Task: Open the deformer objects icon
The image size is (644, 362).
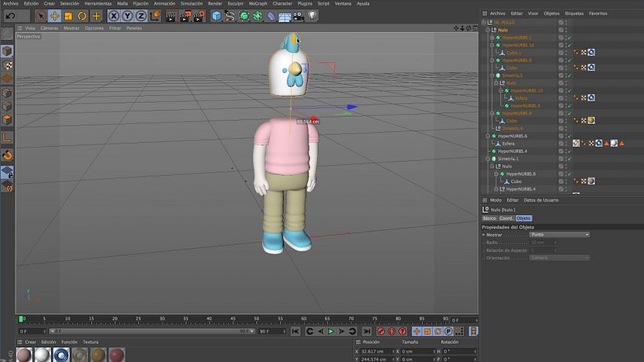Action: [x=272, y=16]
